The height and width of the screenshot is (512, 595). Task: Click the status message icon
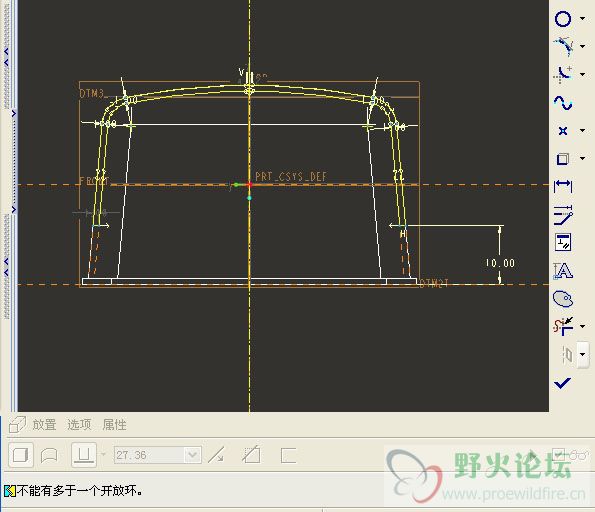pos(9,491)
